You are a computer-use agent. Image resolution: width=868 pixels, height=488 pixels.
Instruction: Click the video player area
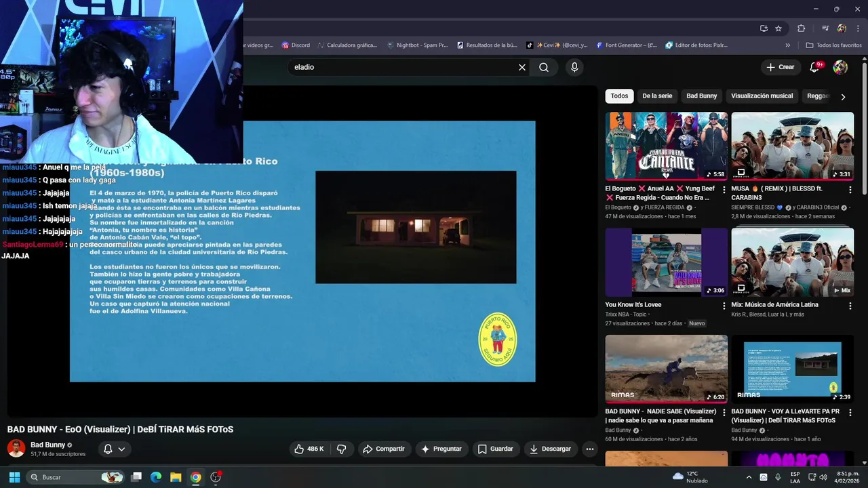coord(302,251)
